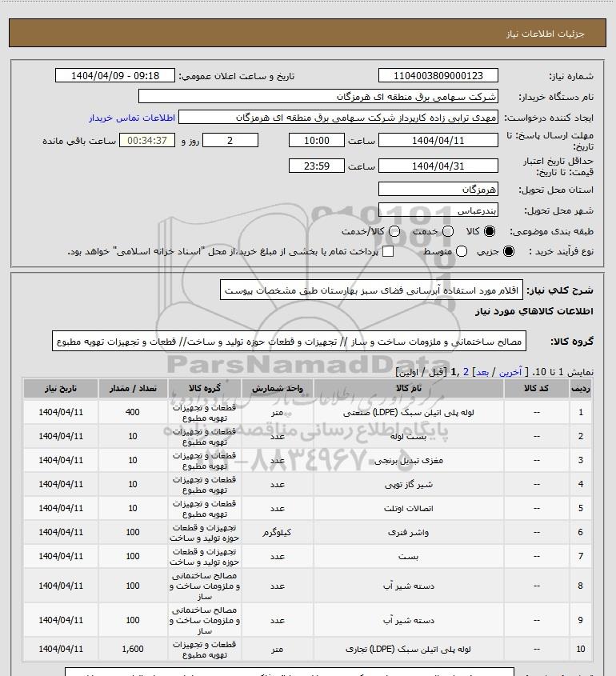
Task: Click item لوله پلی اتیلن سبک (LDPE) تجاری
Action: tap(409, 649)
